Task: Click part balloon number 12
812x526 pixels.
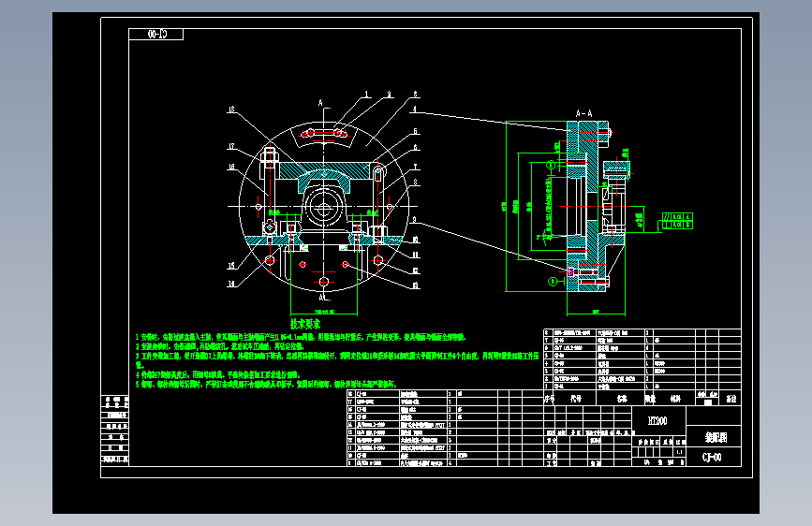Action: pos(415,270)
